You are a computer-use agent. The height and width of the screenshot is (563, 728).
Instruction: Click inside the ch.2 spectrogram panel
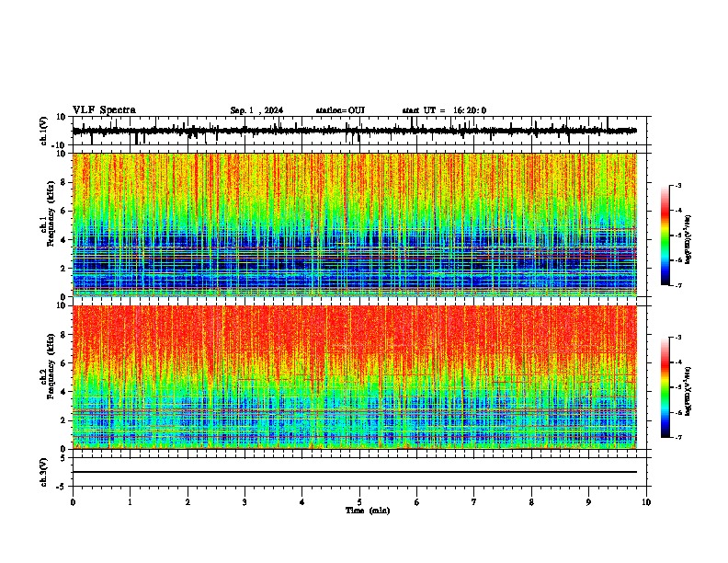click(x=355, y=377)
